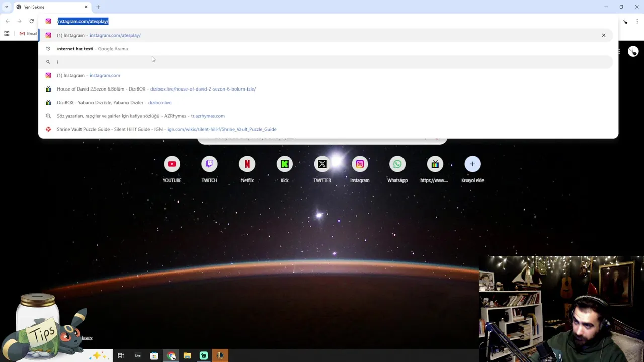The height and width of the screenshot is (362, 644).
Task: Open a new tab with the plus button
Action: (98, 7)
